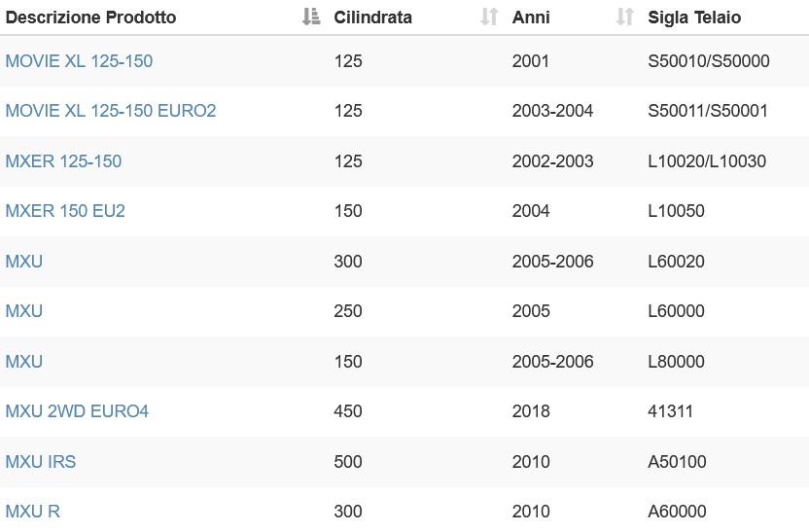Open the MXU IRS product link
The image size is (809, 532).
[x=40, y=461]
